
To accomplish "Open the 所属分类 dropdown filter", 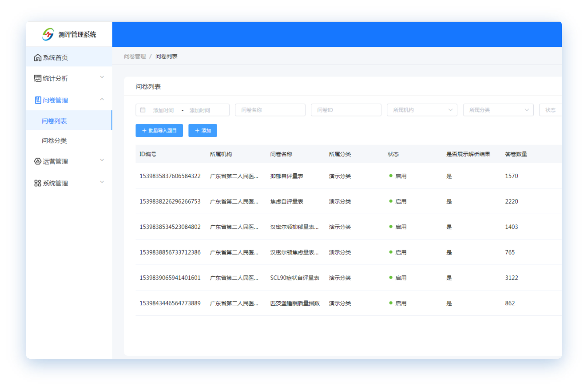I will 498,110.
